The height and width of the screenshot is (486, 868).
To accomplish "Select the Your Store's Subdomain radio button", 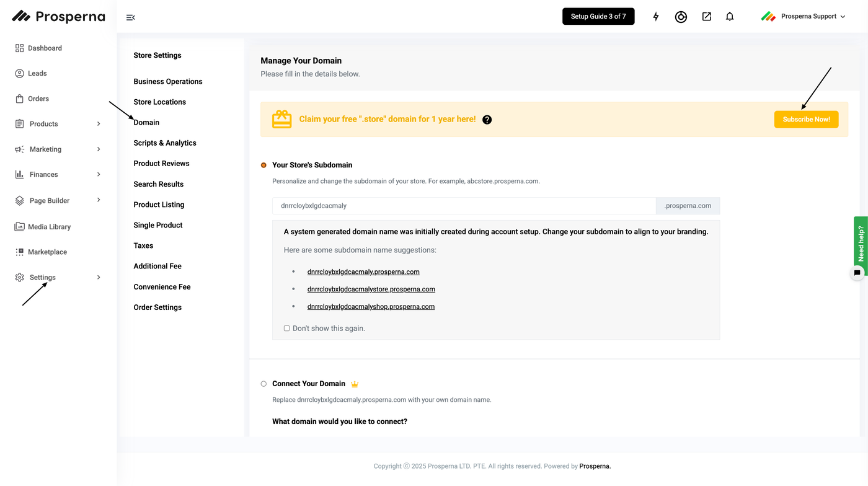I will click(x=263, y=166).
